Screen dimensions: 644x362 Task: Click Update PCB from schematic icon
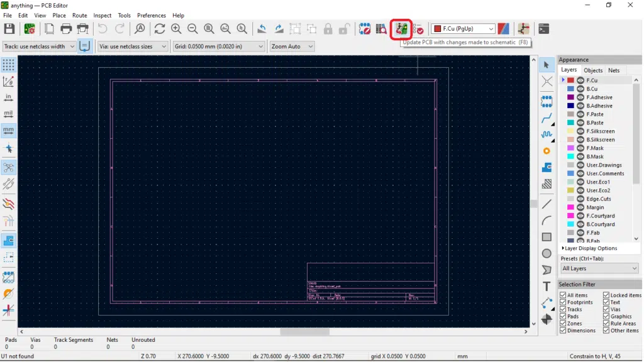(401, 29)
